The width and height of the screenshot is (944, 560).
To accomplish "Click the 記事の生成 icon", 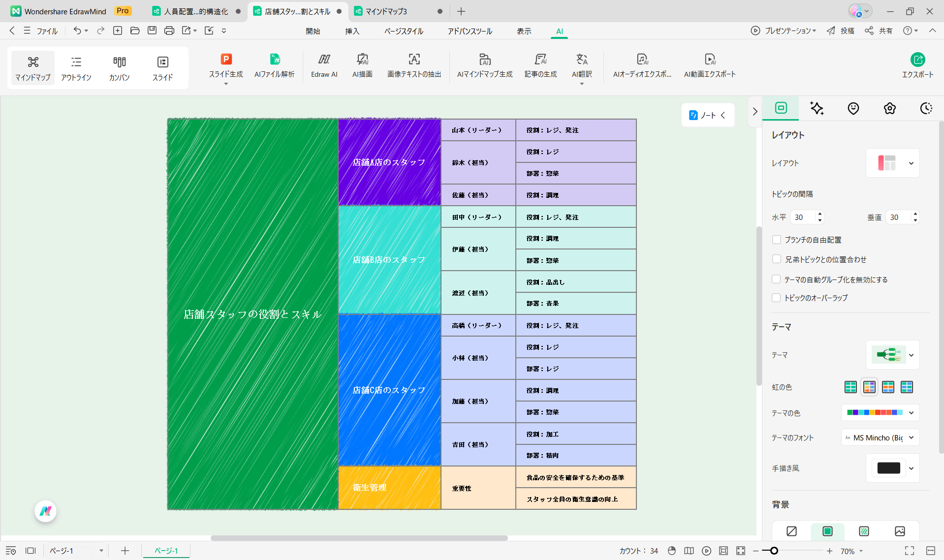I will coord(540,60).
